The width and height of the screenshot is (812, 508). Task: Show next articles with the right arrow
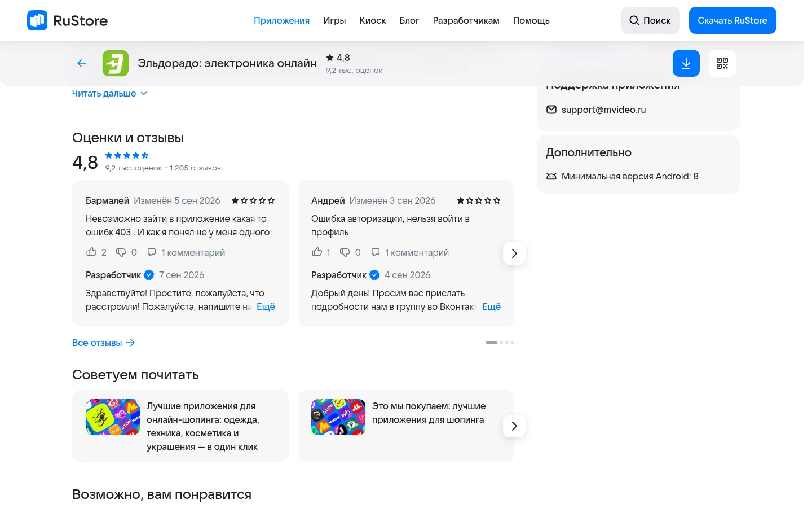tap(514, 426)
